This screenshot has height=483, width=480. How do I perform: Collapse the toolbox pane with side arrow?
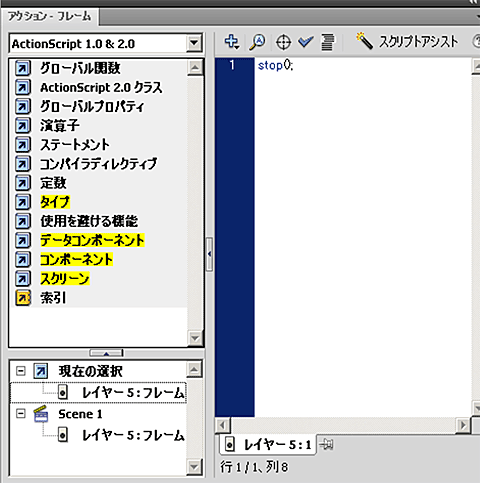[x=209, y=254]
